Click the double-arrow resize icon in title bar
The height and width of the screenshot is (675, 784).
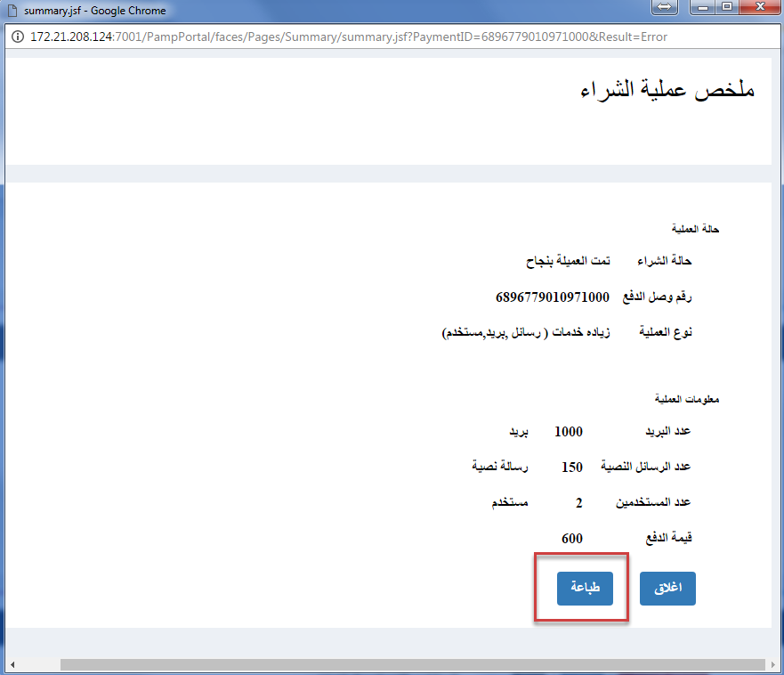coord(665,7)
